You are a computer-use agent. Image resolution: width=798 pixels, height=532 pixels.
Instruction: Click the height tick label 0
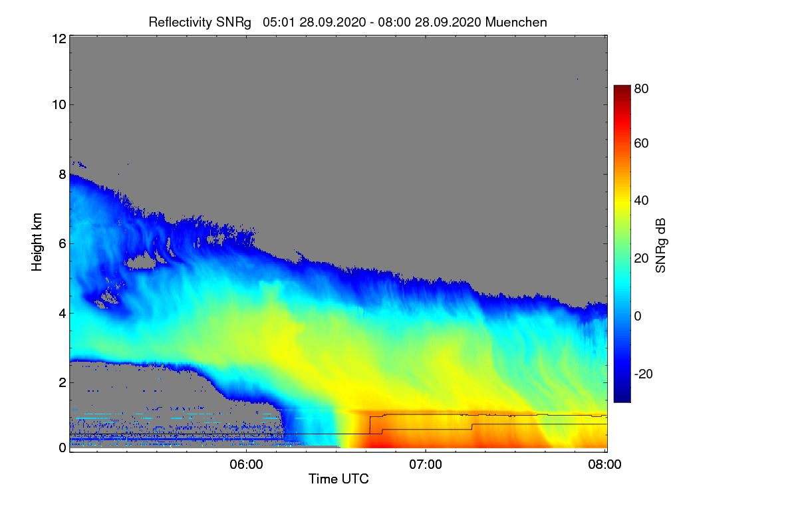[x=62, y=448]
